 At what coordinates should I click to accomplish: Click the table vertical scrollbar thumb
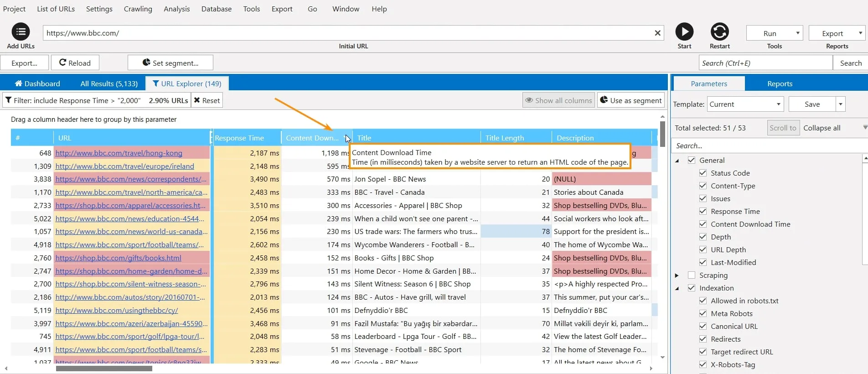[x=662, y=134]
